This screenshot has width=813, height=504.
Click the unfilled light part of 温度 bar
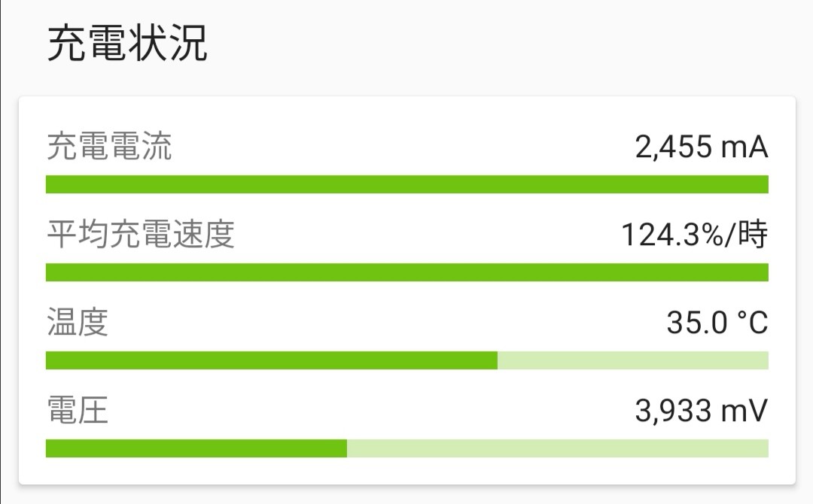click(632, 360)
